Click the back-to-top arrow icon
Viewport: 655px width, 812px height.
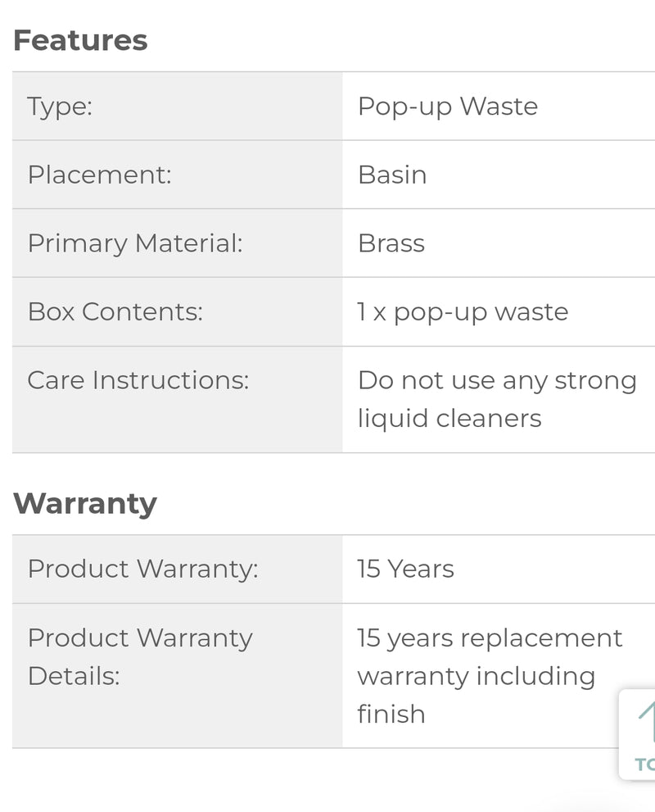(645, 720)
